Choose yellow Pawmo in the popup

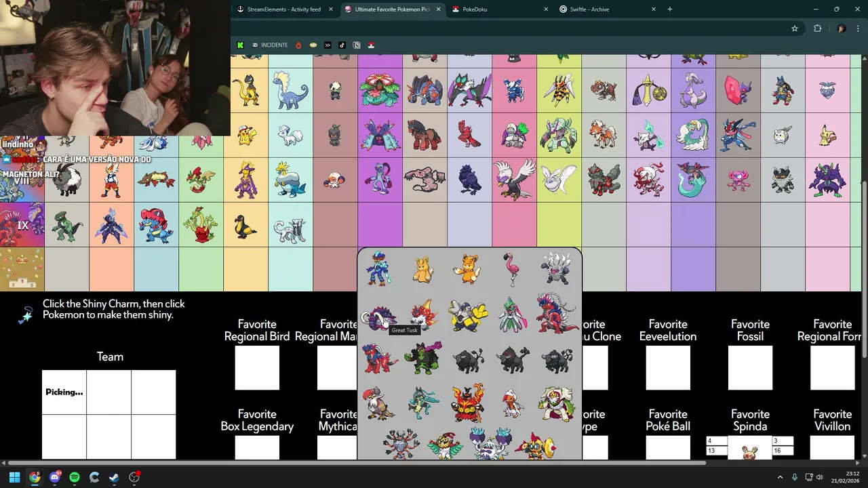tap(423, 270)
